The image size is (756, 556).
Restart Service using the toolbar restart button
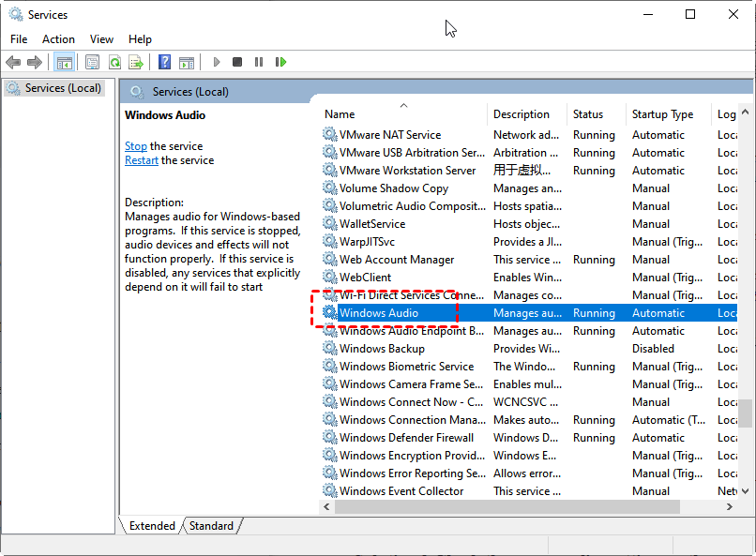280,62
